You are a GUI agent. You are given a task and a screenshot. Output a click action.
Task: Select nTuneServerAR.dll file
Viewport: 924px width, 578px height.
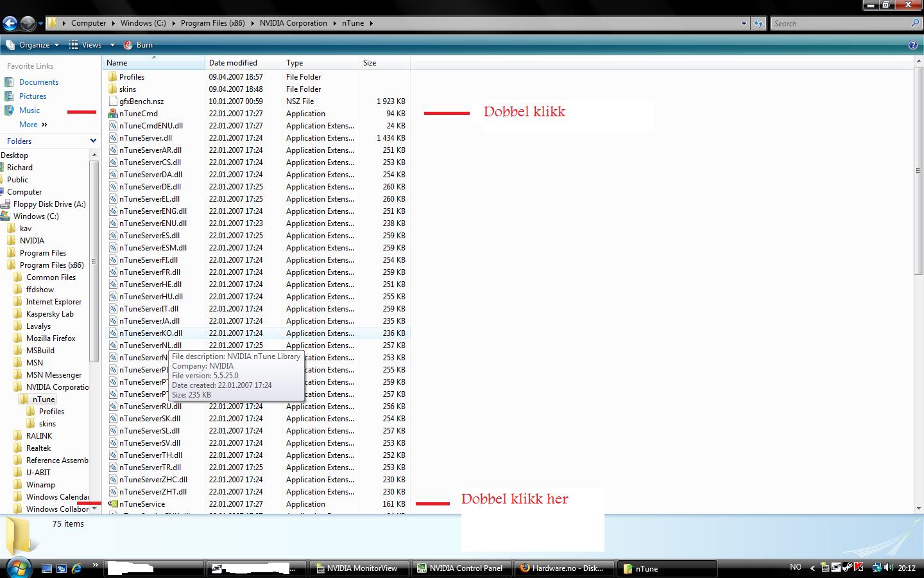coord(150,150)
